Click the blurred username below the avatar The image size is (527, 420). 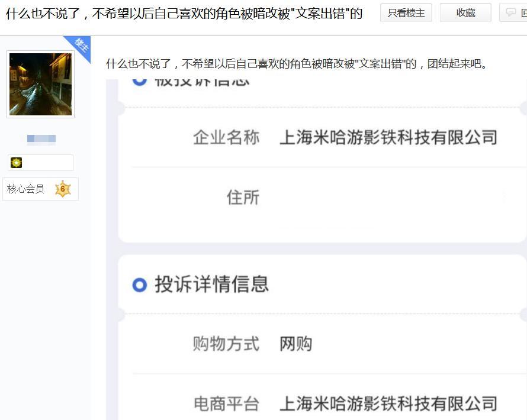[x=41, y=138]
